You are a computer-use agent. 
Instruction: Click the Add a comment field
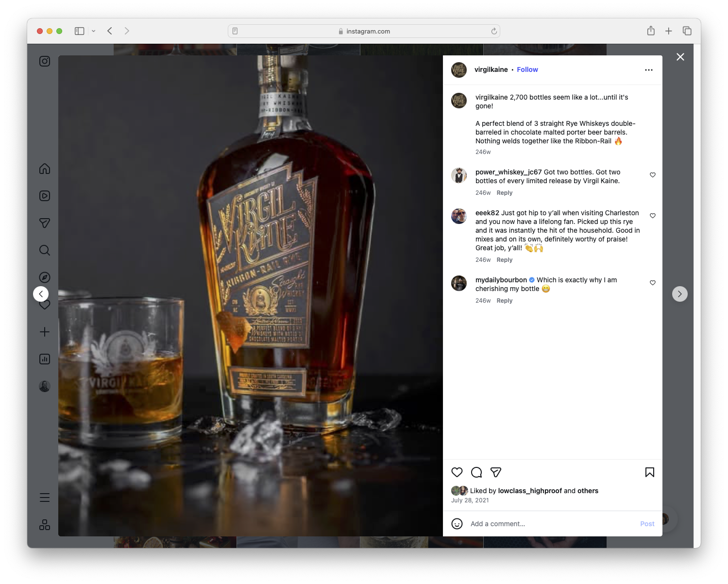click(534, 524)
